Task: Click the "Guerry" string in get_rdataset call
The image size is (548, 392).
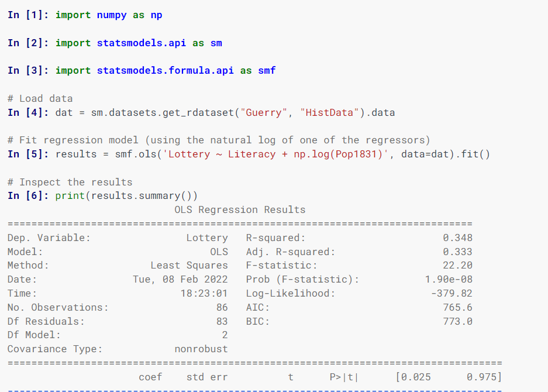Action: pyautogui.click(x=264, y=112)
